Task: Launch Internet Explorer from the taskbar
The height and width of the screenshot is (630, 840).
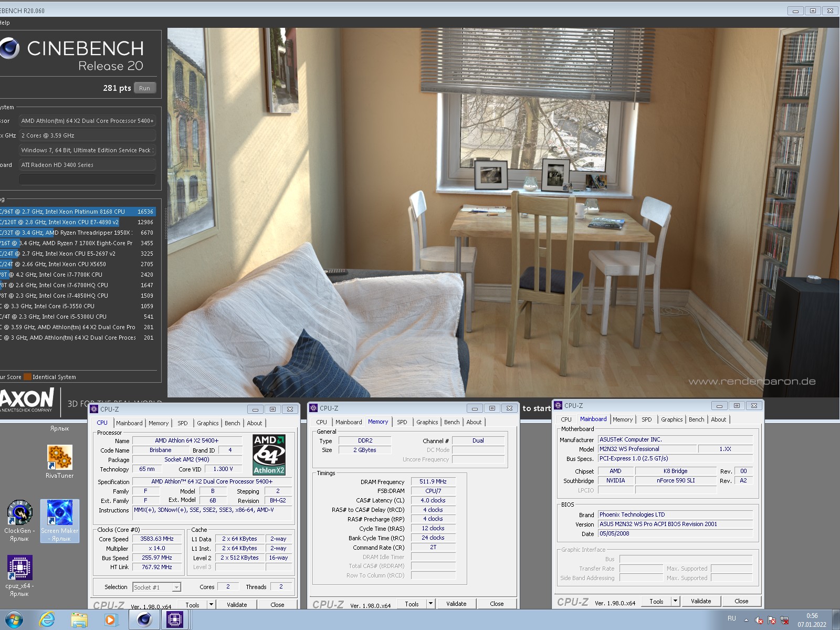Action: pyautogui.click(x=47, y=620)
